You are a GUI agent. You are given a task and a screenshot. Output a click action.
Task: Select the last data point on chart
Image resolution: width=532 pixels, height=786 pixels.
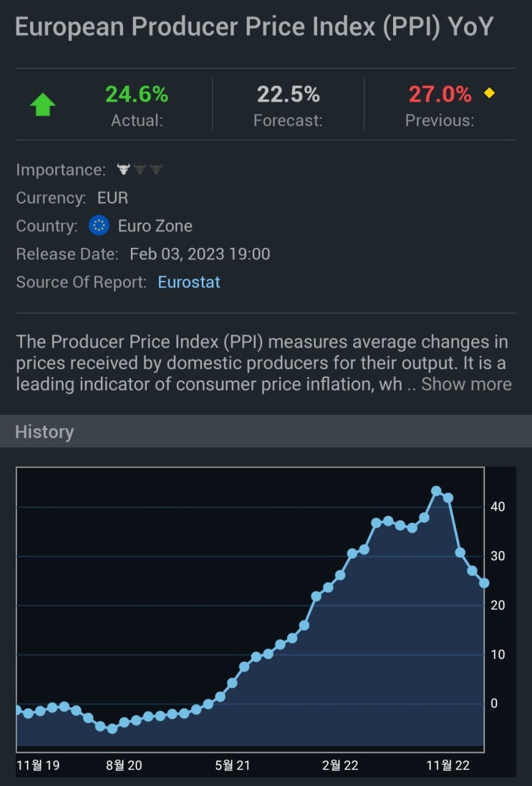pos(484,583)
